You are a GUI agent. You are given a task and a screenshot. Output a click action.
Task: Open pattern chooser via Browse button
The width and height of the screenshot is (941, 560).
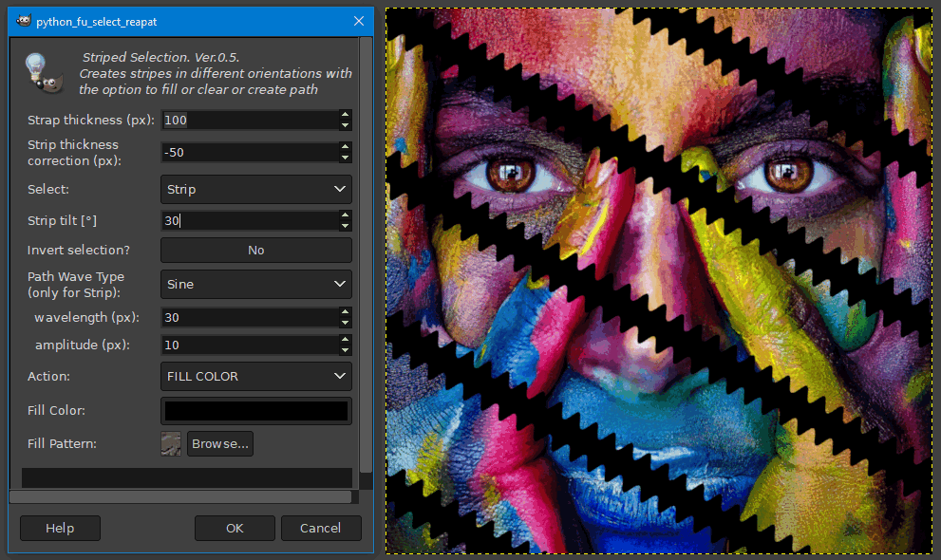click(219, 443)
